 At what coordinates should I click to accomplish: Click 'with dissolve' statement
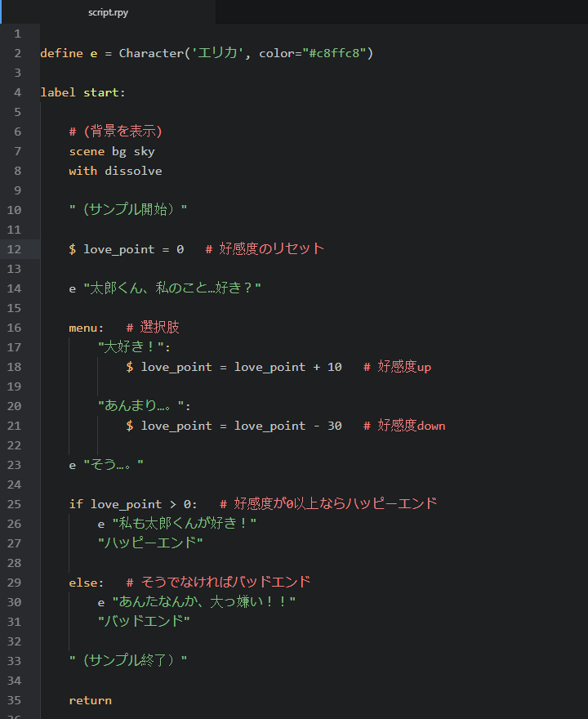[x=115, y=171]
